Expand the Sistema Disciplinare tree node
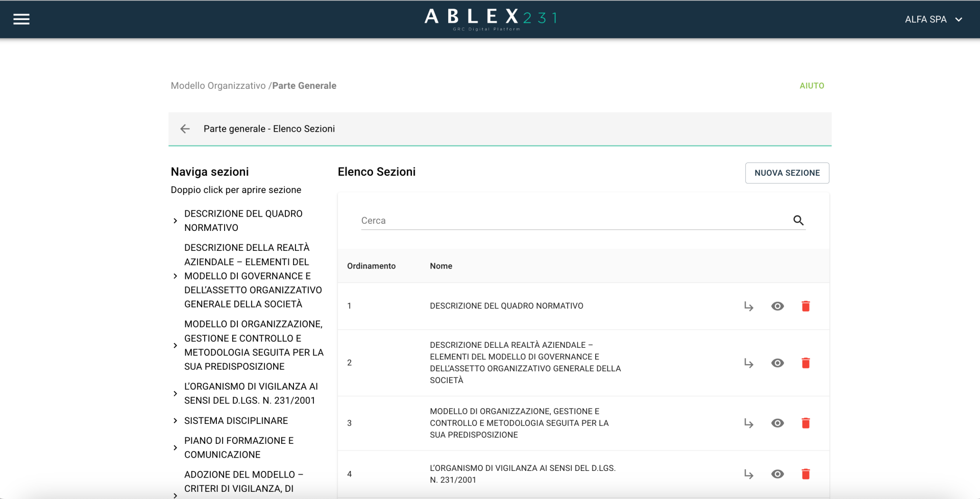 tap(175, 421)
